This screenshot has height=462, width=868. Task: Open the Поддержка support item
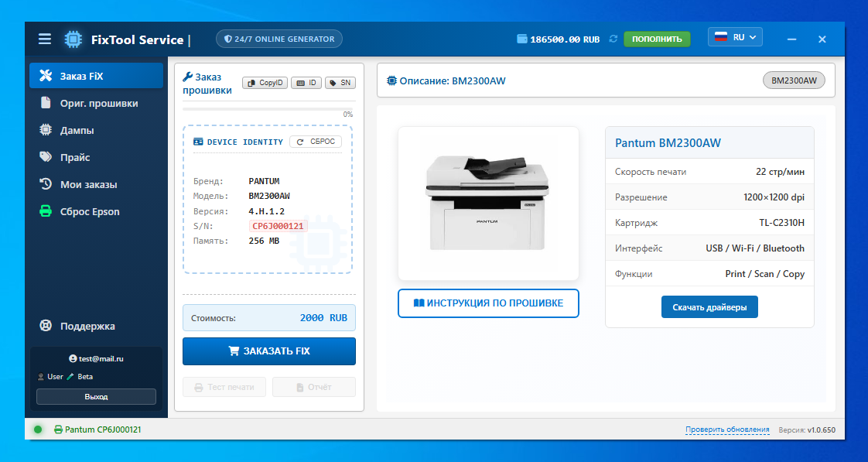click(x=97, y=326)
